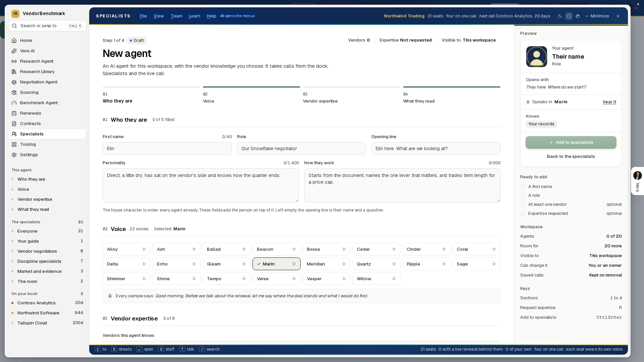The width and height of the screenshot is (644, 362).
Task: Open Benchmark Agent from sidebar
Action: point(47,103)
